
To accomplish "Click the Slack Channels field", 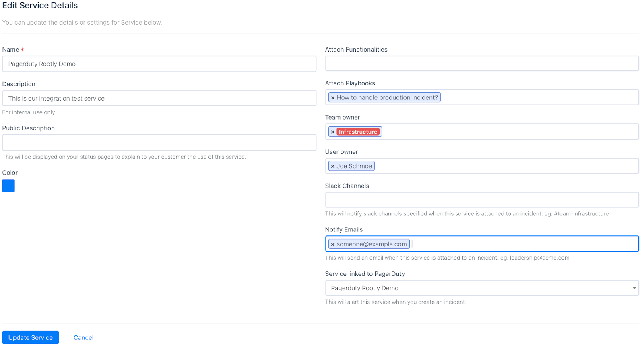I will point(482,200).
